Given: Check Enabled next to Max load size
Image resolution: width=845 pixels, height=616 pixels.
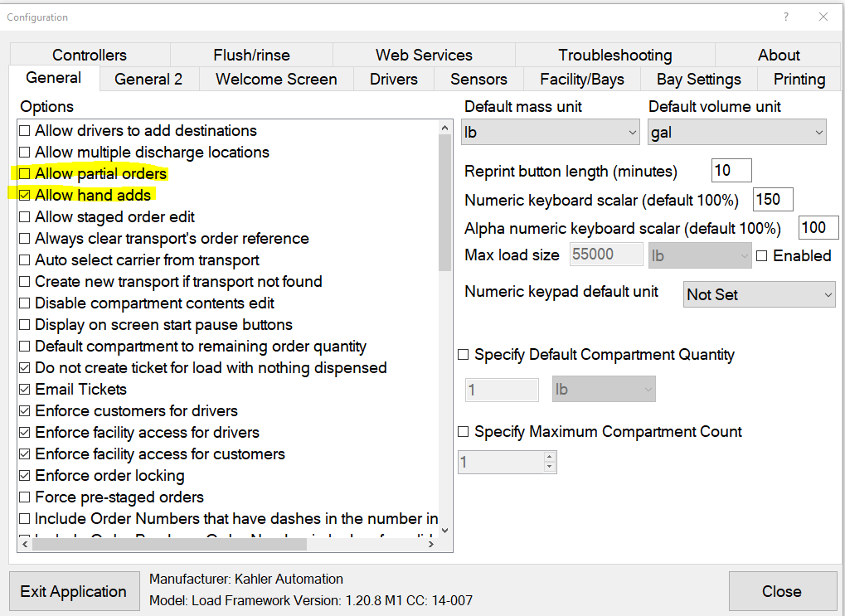Looking at the screenshot, I should [761, 255].
